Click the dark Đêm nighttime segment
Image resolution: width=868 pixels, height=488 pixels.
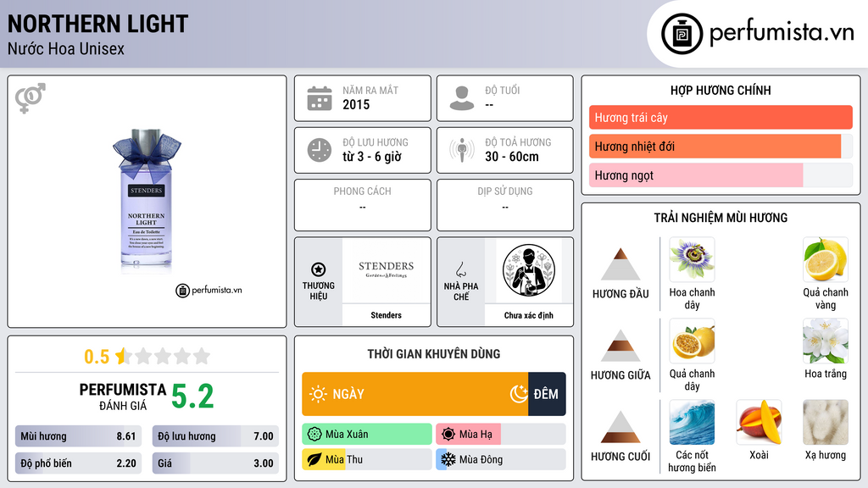547,394
